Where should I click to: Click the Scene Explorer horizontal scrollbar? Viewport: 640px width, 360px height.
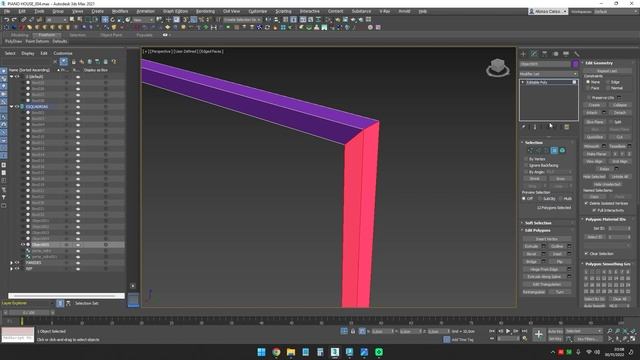pos(66,296)
